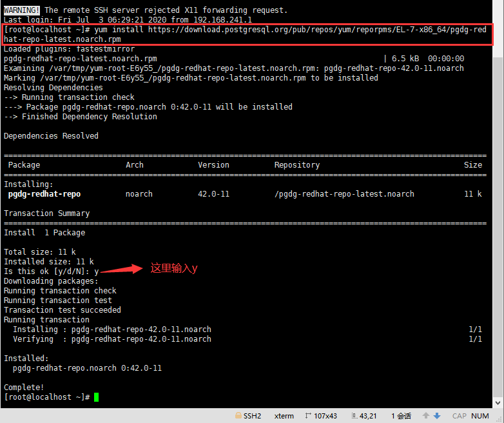Click the CAP indicator in status bar

click(x=460, y=416)
